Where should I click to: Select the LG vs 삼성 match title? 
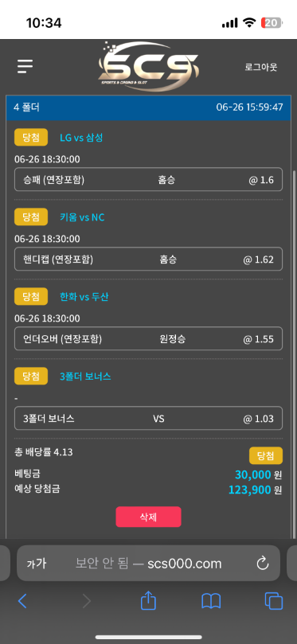[x=81, y=138]
